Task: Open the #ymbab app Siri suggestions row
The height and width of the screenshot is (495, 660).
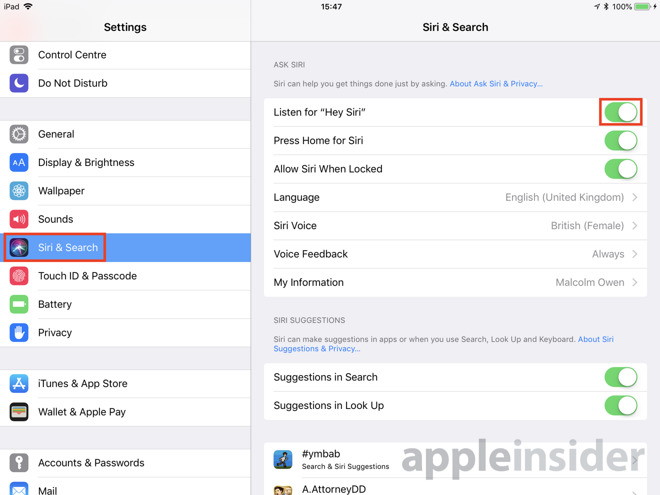Action: tap(455, 460)
